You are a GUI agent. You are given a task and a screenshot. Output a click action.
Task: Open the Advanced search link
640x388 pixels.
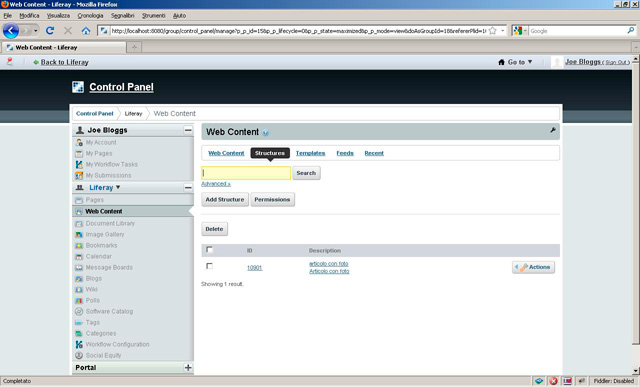pos(216,184)
